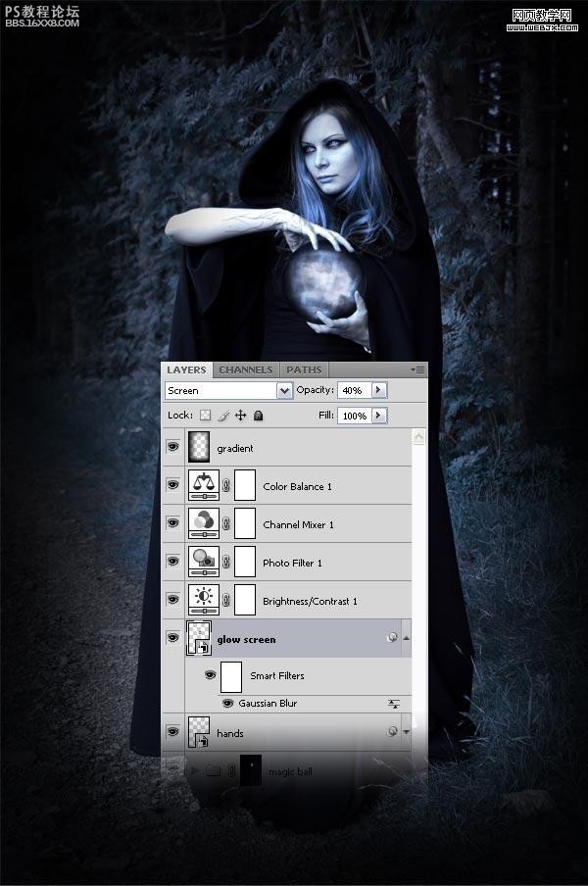588x886 pixels.
Task: Click the Photo Filter adjustment icon
Action: (x=203, y=562)
